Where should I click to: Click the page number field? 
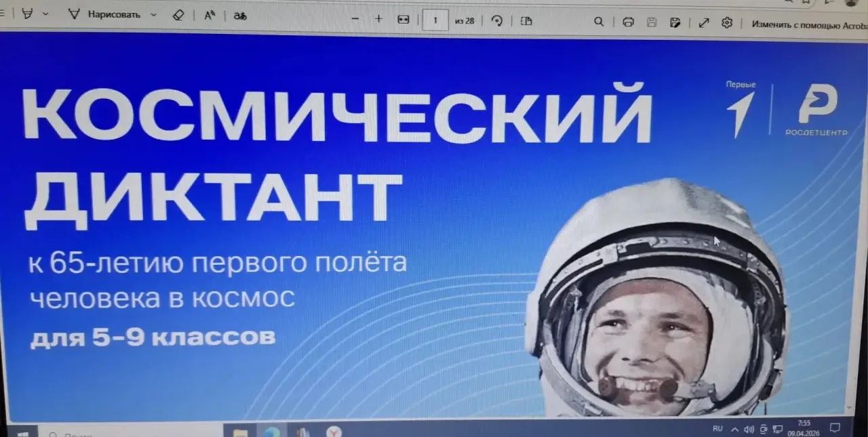pos(435,20)
